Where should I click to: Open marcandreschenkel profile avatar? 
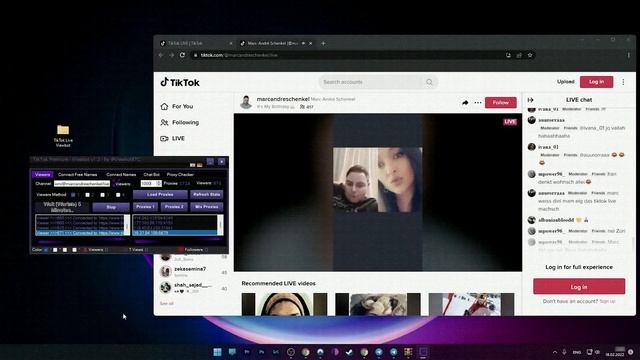pos(246,102)
